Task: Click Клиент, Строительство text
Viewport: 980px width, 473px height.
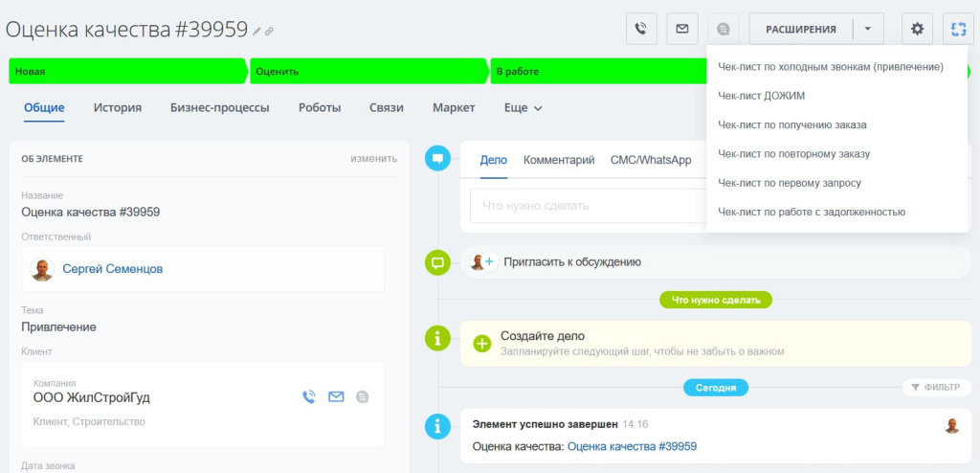Action: (89, 421)
